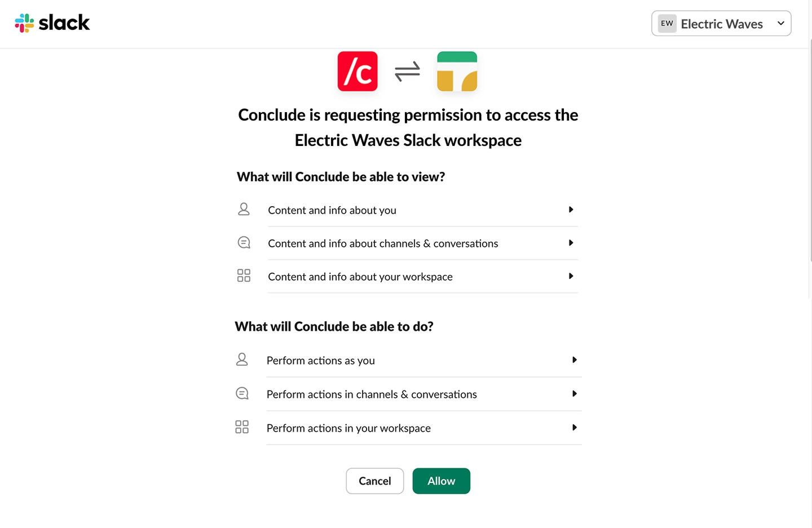Expand Perform actions as you

575,360
